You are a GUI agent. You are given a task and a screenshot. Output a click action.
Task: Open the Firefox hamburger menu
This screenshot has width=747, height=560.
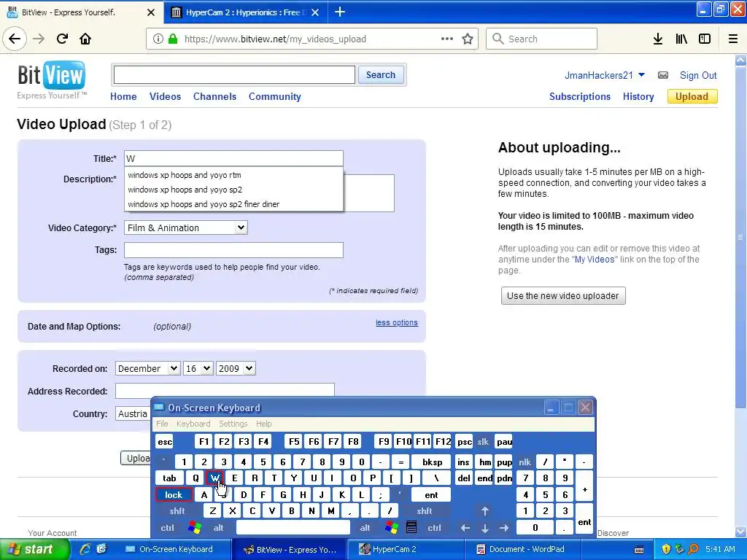tap(733, 39)
